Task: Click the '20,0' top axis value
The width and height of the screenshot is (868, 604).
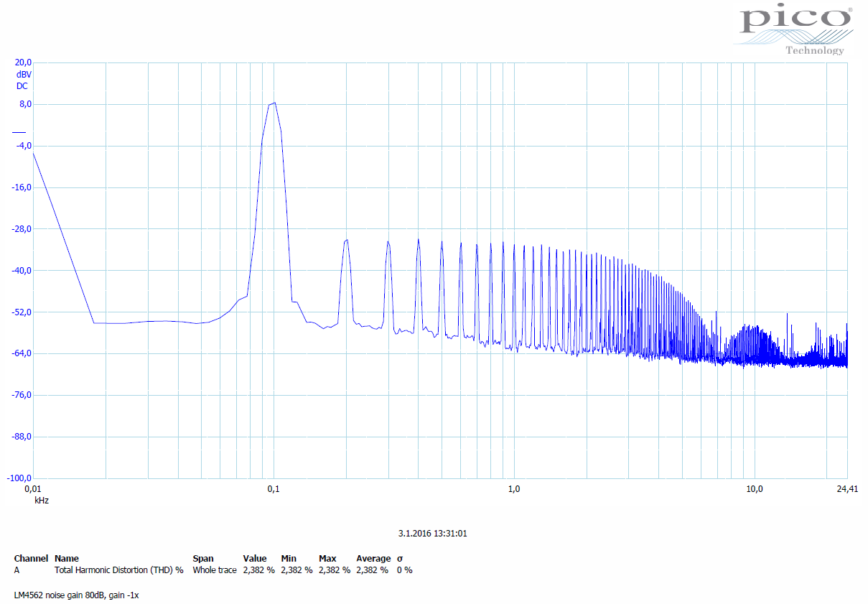Action: tap(23, 62)
